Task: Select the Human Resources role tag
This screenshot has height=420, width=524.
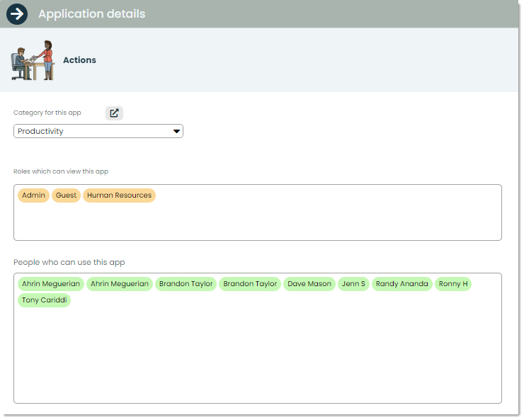Action: 119,195
